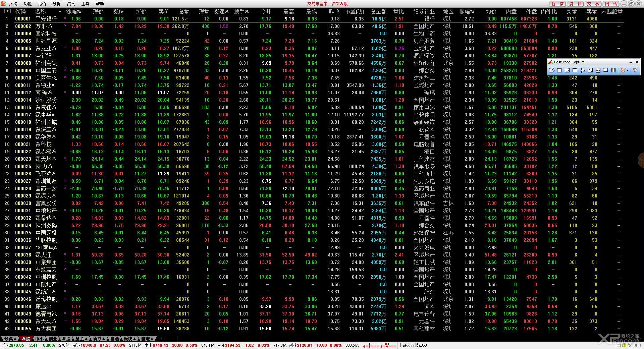Open the 帮助 menu

click(x=100, y=4)
